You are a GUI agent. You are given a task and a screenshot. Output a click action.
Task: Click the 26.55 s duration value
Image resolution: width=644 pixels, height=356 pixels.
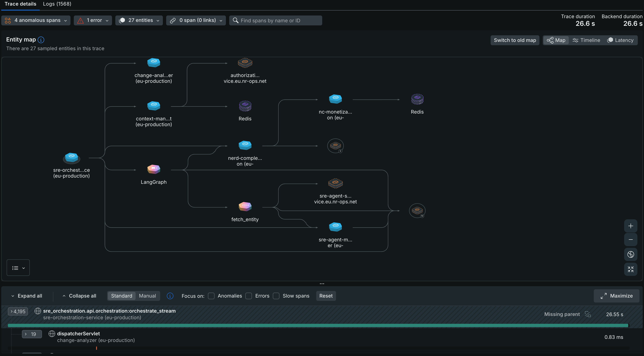point(615,314)
